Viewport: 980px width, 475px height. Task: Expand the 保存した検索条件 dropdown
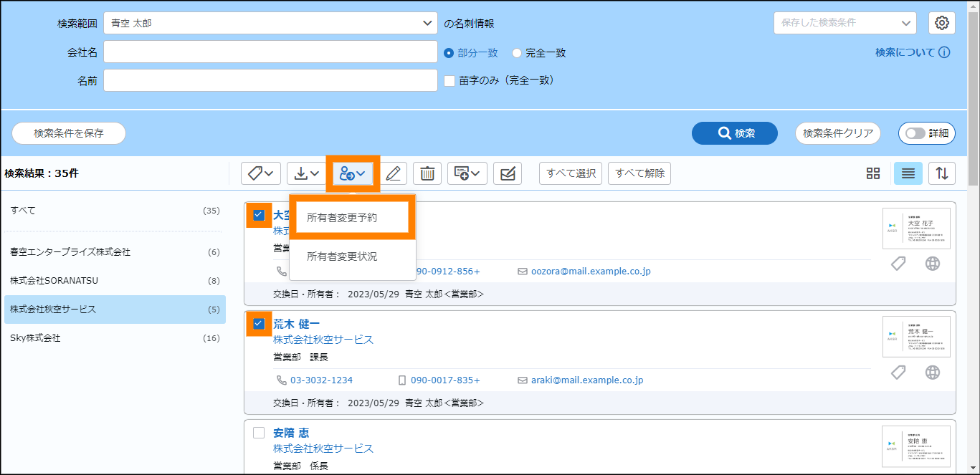[845, 23]
